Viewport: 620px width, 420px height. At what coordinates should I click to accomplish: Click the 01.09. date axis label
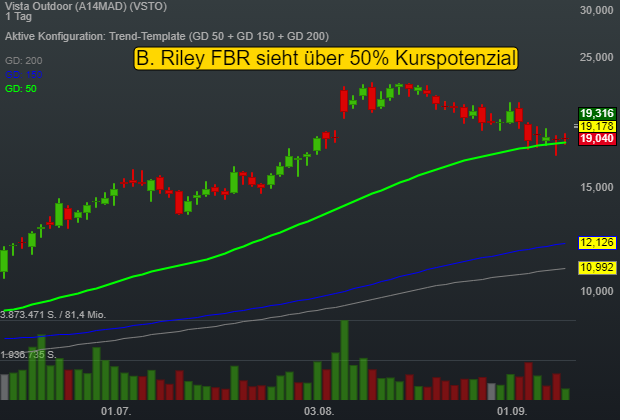pyautogui.click(x=512, y=411)
